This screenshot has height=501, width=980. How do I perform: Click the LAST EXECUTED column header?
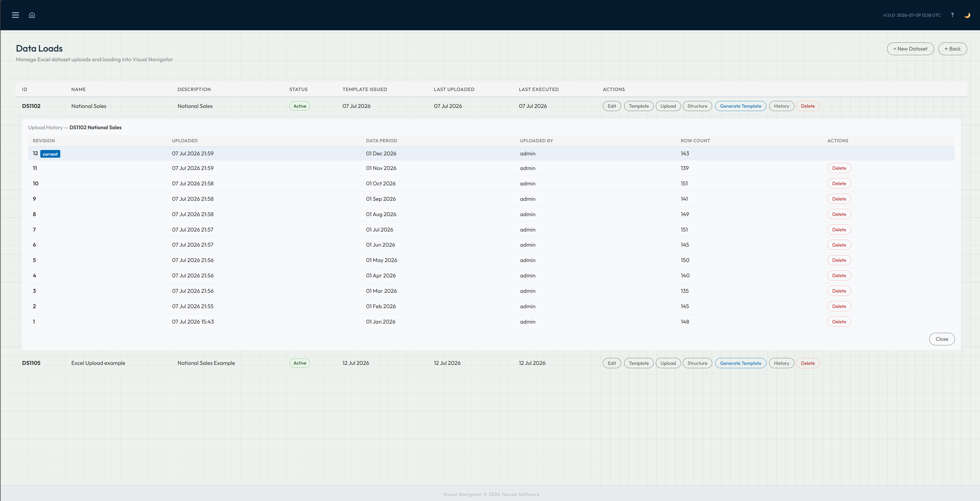[539, 89]
